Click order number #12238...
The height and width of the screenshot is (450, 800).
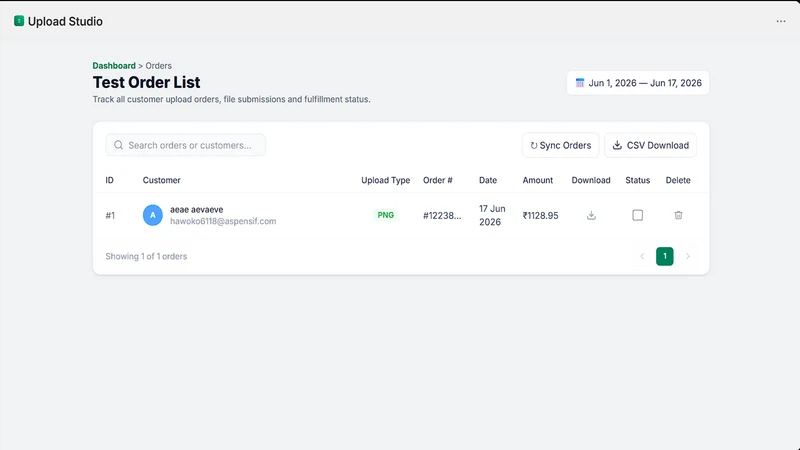tap(442, 215)
